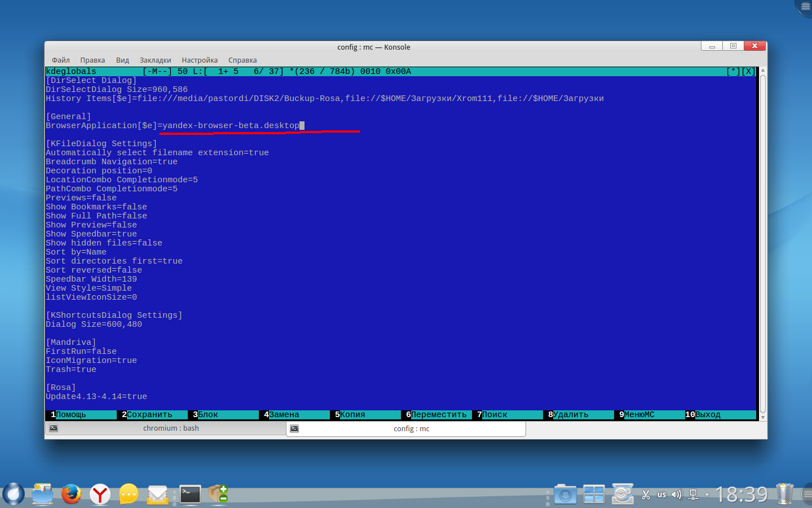Click the line 'BrowserApplication[$e]=yandex-browser-beta.desktop'
Viewport: 812px width, 508px height.
pyautogui.click(x=173, y=126)
